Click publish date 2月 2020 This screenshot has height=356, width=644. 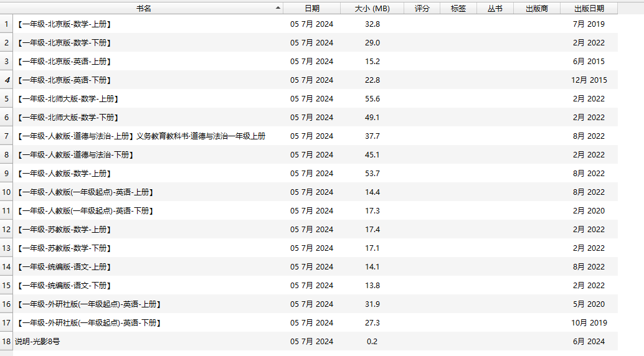(589, 211)
